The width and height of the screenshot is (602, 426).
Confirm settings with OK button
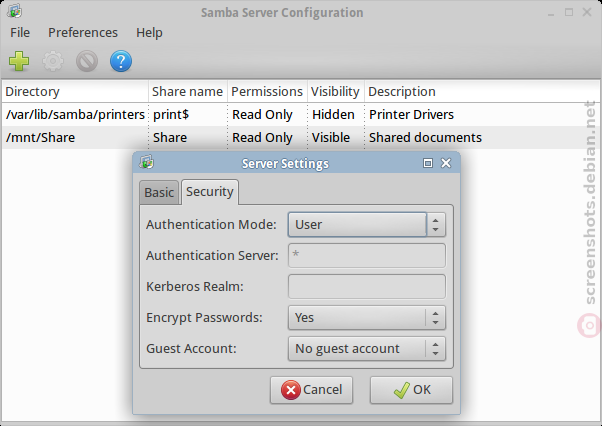[411, 390]
